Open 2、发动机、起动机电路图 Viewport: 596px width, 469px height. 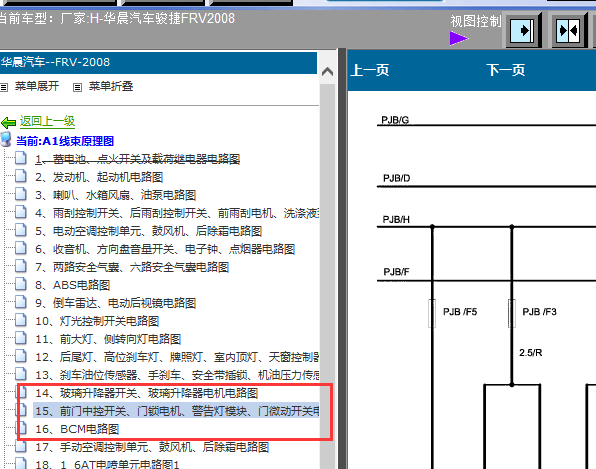point(99,177)
